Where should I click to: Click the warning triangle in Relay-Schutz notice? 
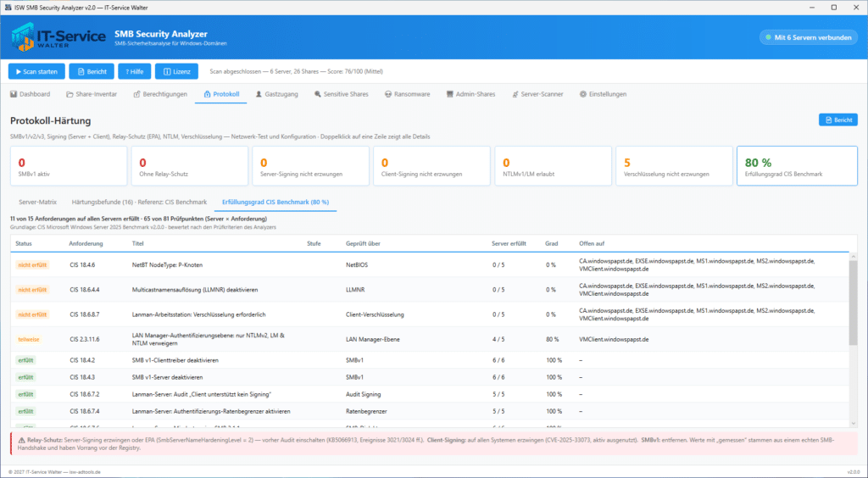pos(21,441)
